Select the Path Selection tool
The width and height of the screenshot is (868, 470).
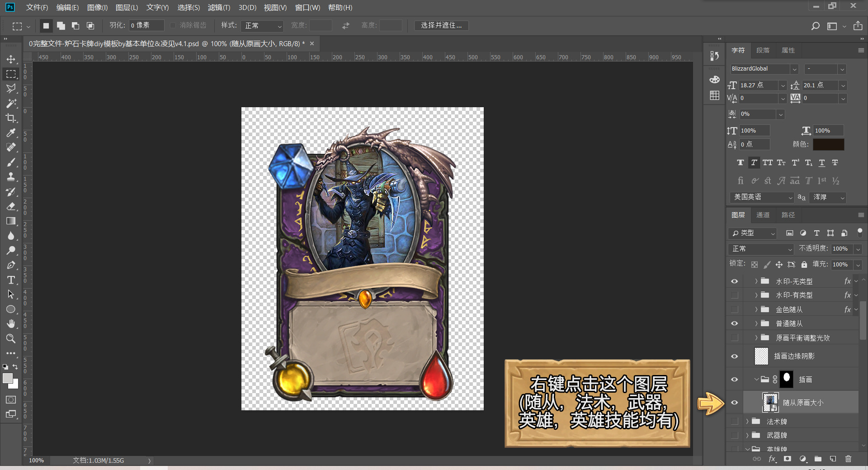click(x=11, y=294)
